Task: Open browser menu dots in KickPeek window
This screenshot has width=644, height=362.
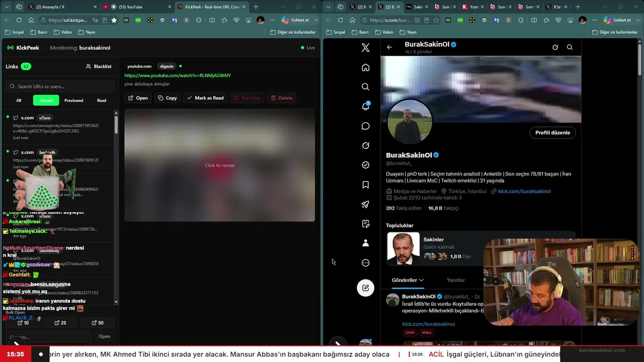Action: pyautogui.click(x=273, y=20)
